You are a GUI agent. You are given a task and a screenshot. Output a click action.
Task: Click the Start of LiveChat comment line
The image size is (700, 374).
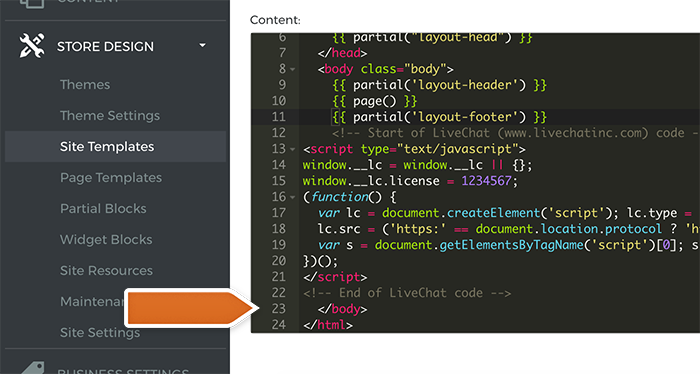[516, 133]
